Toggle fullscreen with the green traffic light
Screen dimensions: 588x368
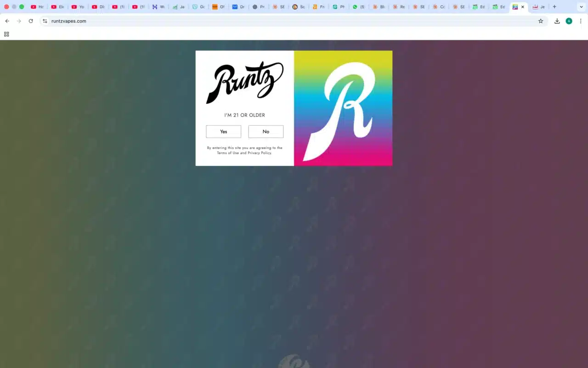(x=22, y=7)
